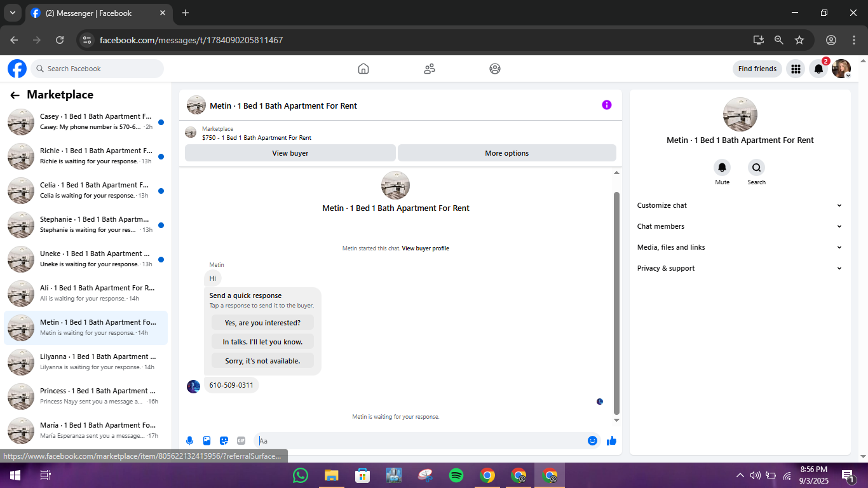Screen dimensions: 868x488
Task: Open the Groups icon in top navigation
Action: [x=495, y=69]
